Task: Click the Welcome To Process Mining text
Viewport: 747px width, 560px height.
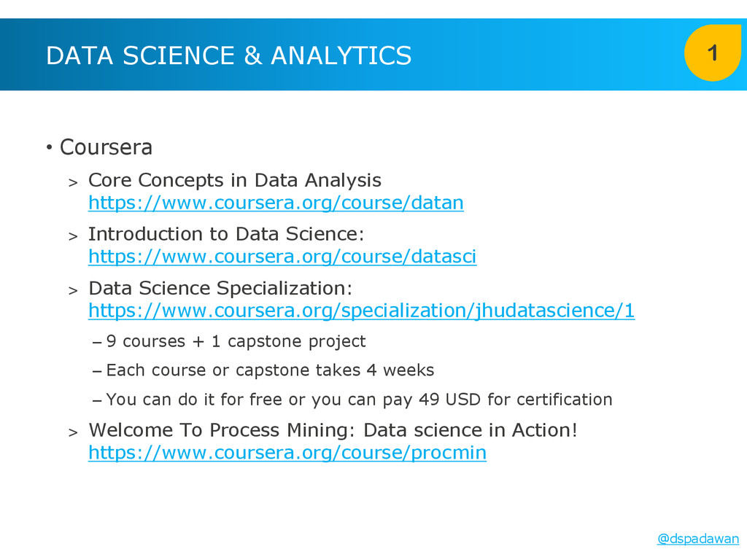Action: tap(333, 430)
